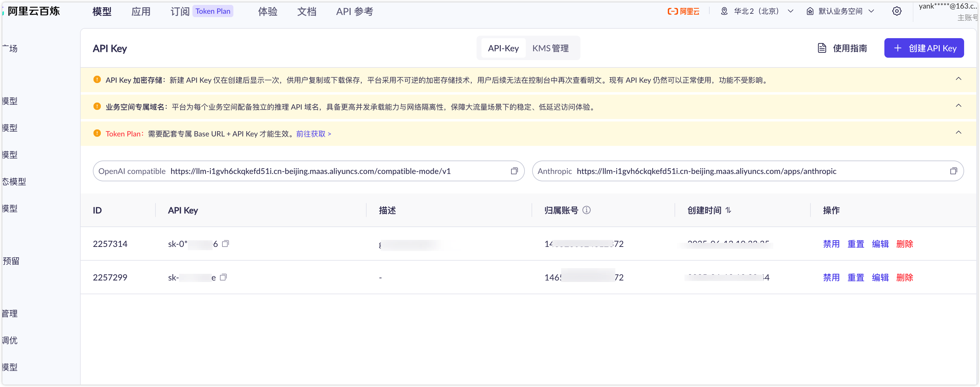Open the yank*****@163 account menu
The image size is (980, 387).
click(x=948, y=11)
